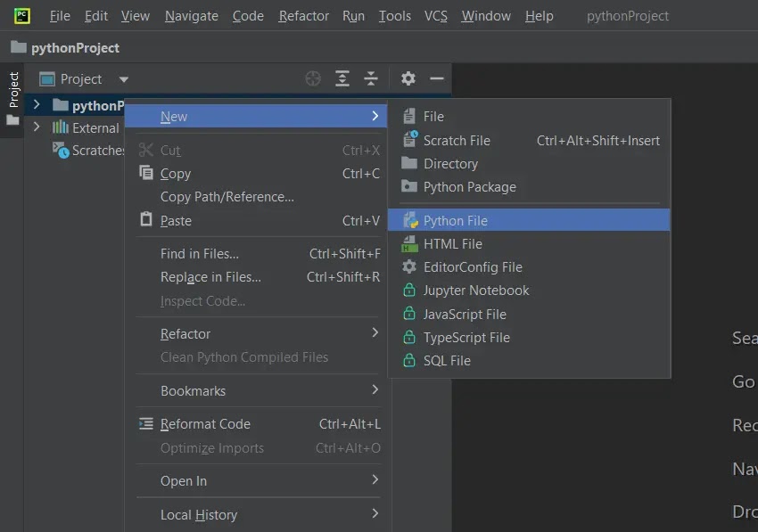The width and height of the screenshot is (758, 532).
Task: Click the pythonProject title in menu bar
Action: click(628, 16)
